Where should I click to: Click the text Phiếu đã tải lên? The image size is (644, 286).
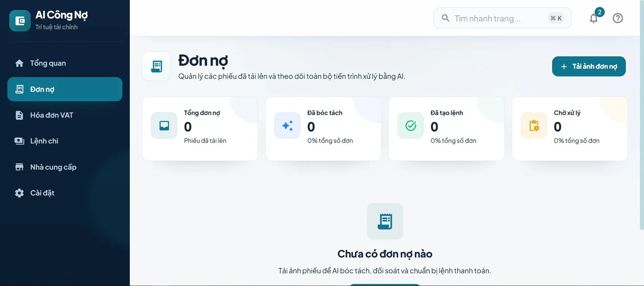click(x=205, y=141)
